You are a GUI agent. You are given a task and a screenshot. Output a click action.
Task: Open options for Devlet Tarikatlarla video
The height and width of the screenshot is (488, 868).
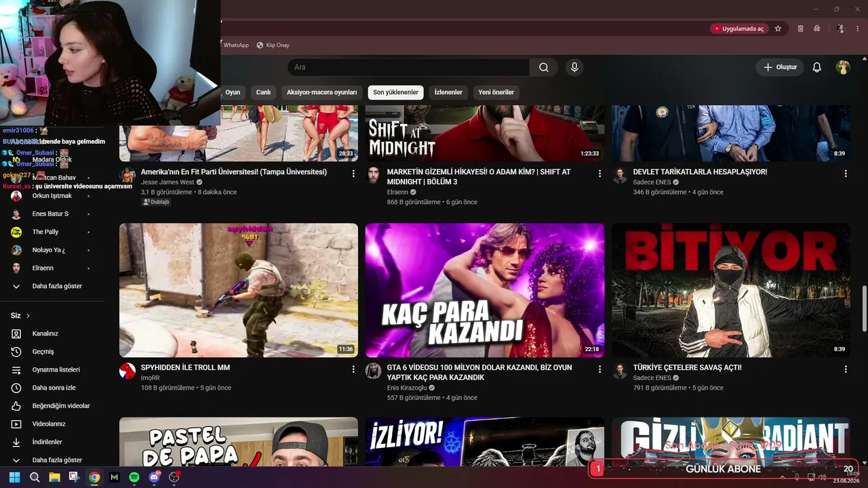coord(846,174)
